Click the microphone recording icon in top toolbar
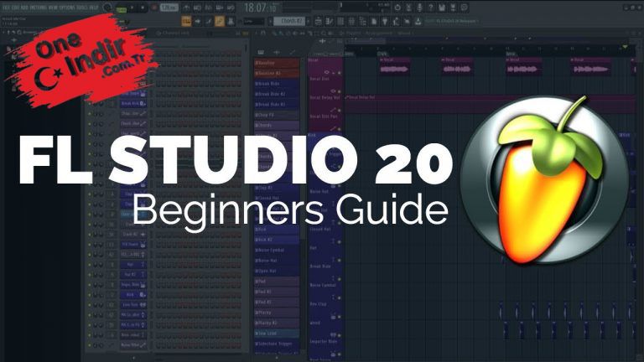Viewport: 644px width, 362px height. [x=419, y=8]
